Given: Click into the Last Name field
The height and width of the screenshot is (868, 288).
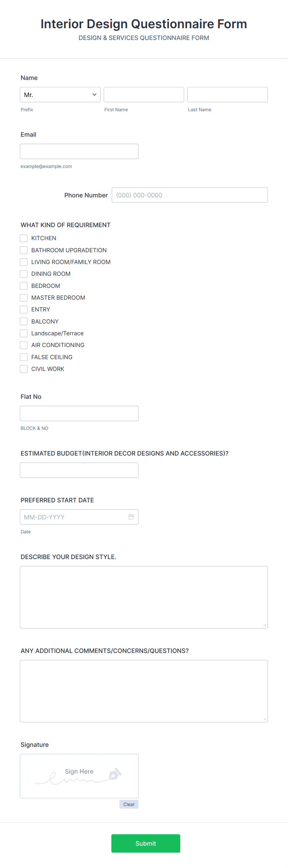Looking at the screenshot, I should 227,95.
